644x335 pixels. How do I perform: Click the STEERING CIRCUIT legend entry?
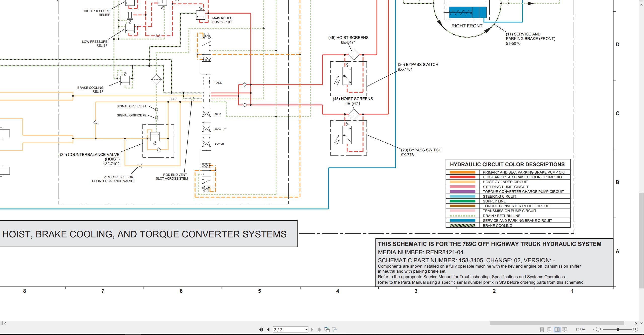(x=499, y=196)
